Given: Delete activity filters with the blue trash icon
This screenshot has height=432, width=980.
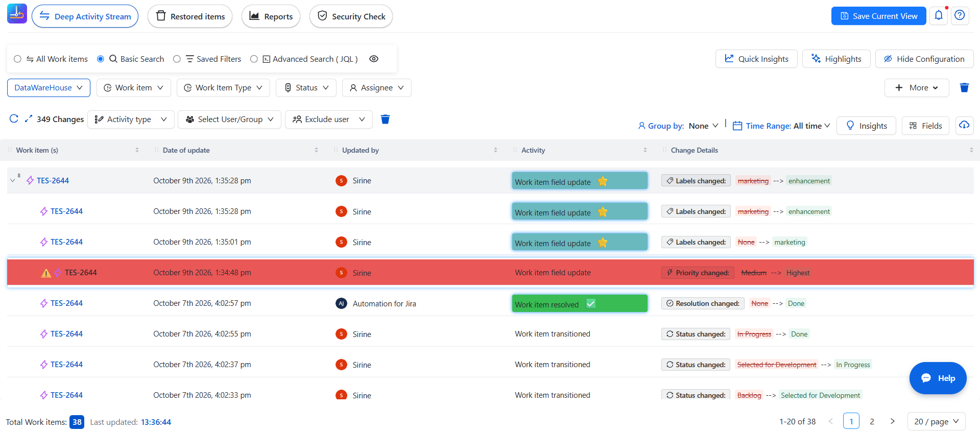Looking at the screenshot, I should tap(386, 119).
